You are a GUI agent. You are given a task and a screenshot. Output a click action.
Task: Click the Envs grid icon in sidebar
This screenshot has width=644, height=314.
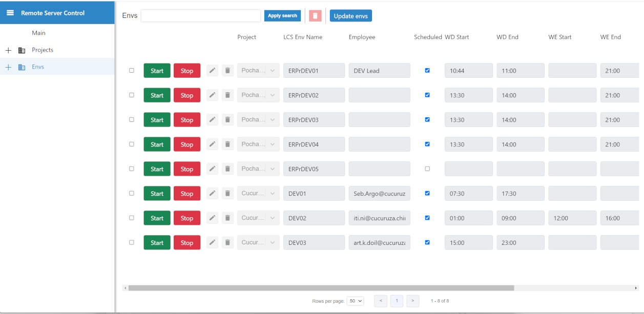(22, 67)
